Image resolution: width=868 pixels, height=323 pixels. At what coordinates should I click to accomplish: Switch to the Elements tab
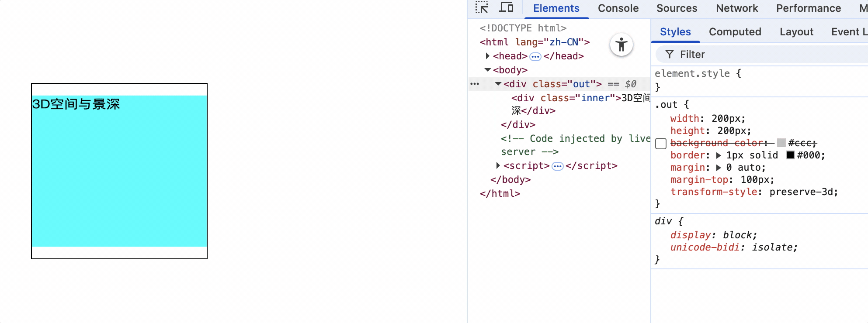click(x=556, y=8)
